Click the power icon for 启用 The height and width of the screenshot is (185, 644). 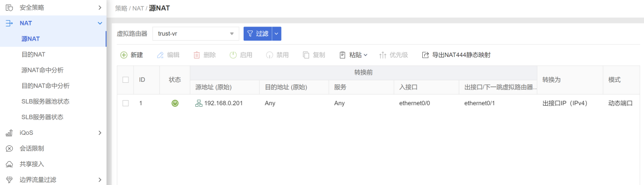233,55
